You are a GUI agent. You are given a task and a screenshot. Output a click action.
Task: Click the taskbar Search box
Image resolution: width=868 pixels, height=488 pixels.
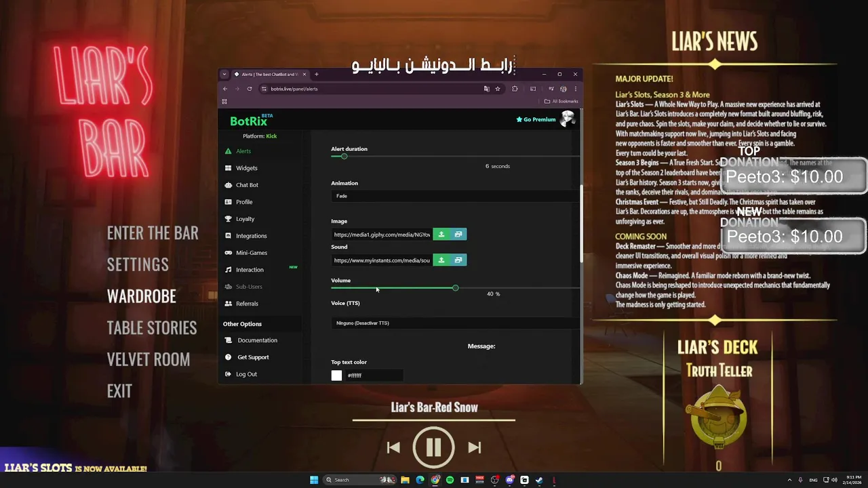click(359, 480)
